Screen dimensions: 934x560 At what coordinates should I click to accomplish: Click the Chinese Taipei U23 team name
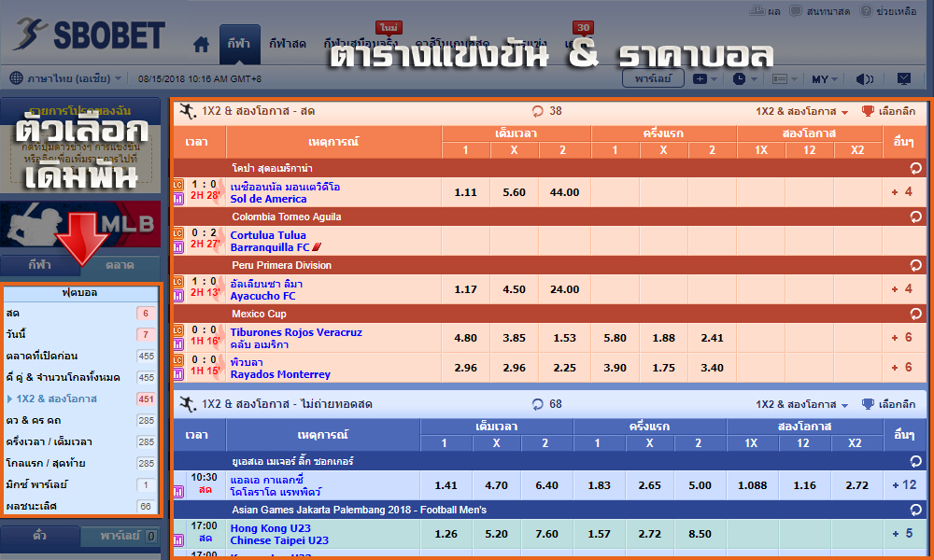pyautogui.click(x=279, y=540)
